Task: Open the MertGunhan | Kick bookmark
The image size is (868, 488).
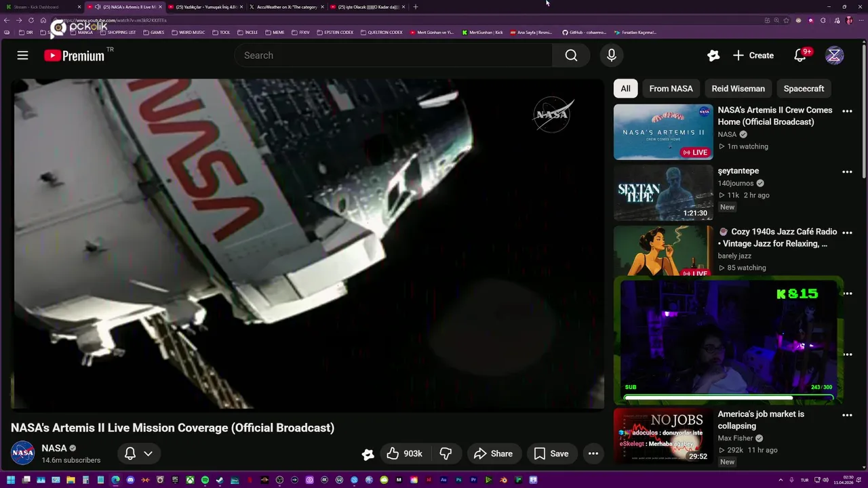Action: tap(482, 33)
